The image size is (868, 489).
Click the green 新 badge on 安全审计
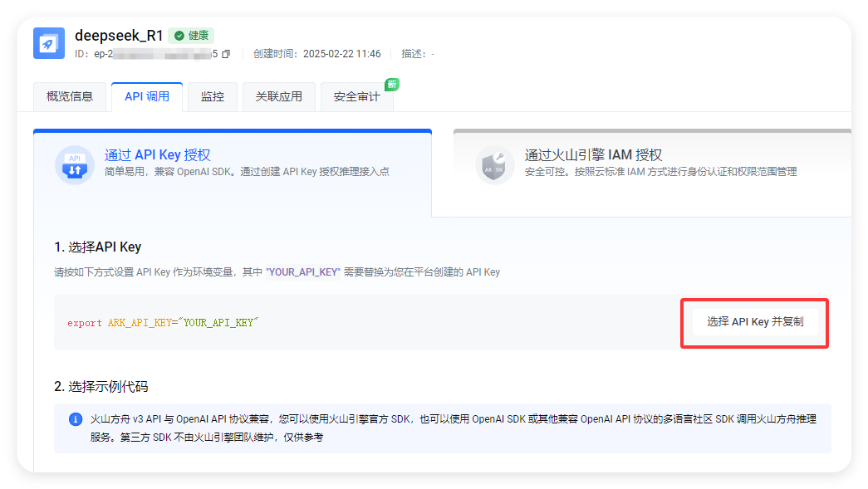pos(392,84)
